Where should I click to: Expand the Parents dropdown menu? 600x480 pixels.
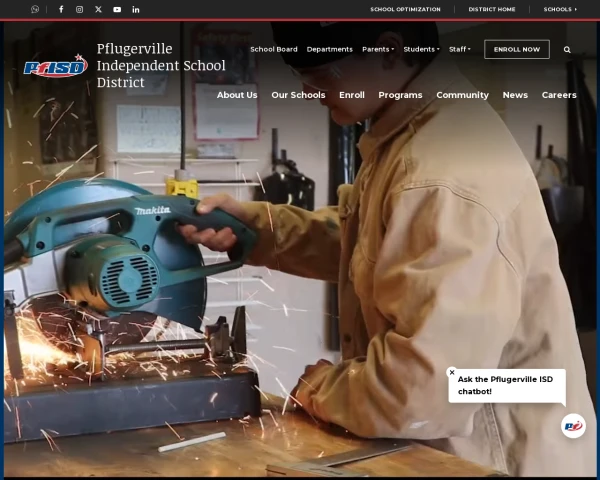(x=378, y=49)
